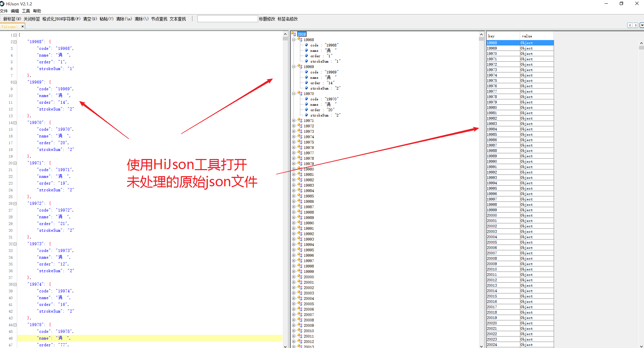Click the value icon beside order "20"

(x=306, y=109)
